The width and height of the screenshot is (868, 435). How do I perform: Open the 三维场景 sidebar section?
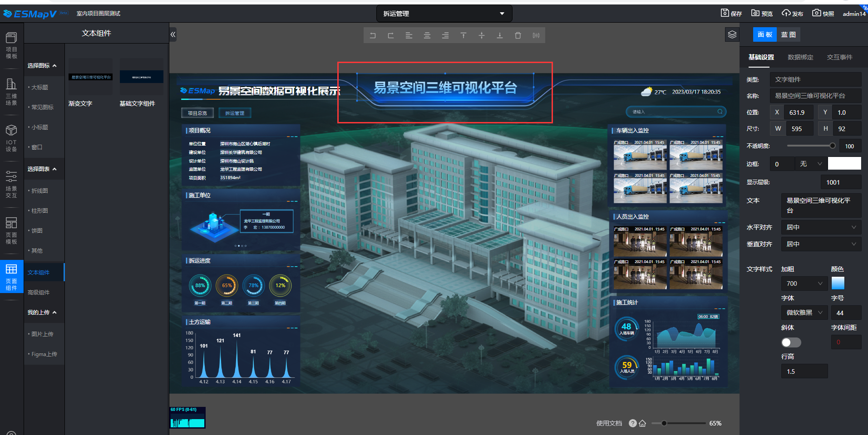pos(11,92)
